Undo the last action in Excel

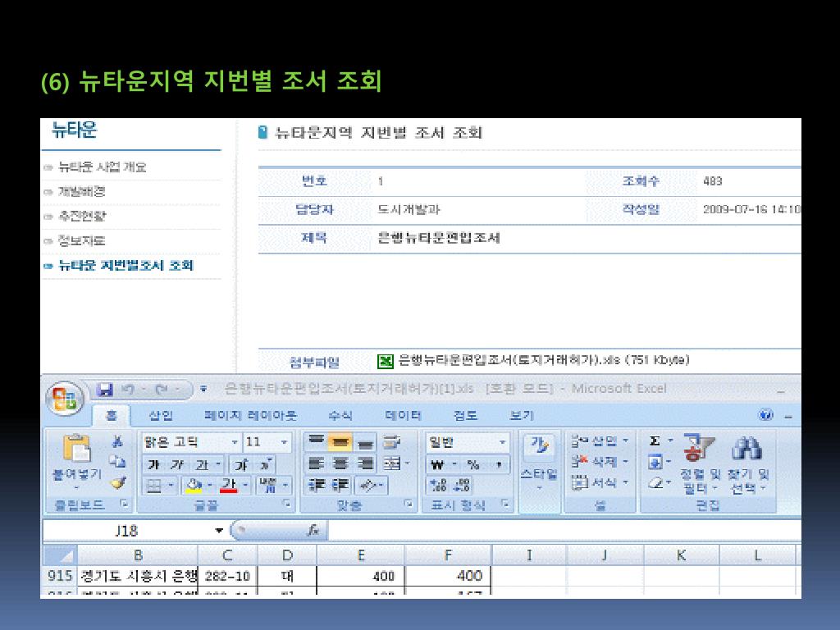[127, 390]
